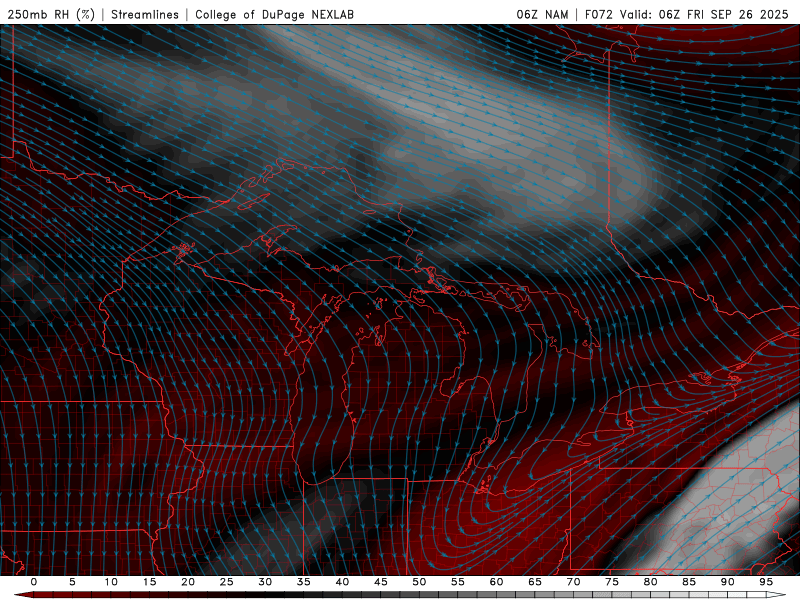Click the color scale label "80"
Viewport: 800px width, 600px height.
pyautogui.click(x=650, y=582)
